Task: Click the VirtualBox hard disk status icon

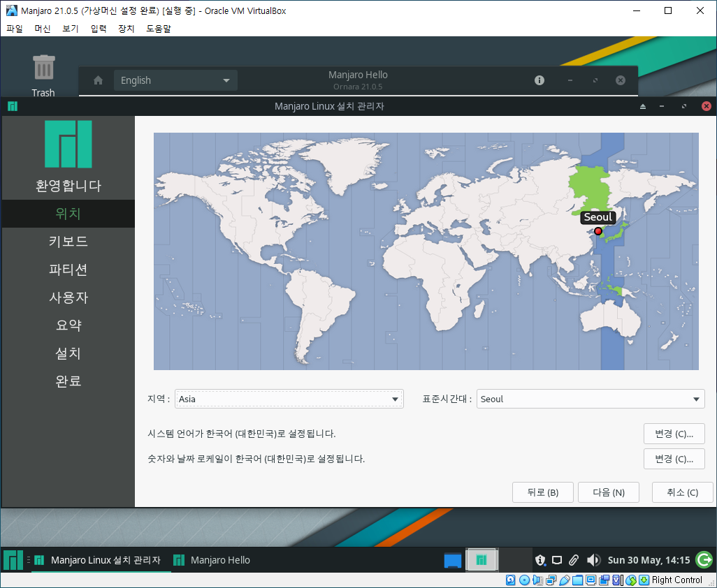Action: pyautogui.click(x=510, y=580)
